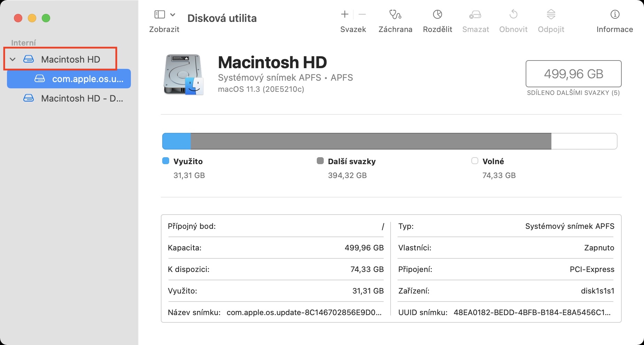The width and height of the screenshot is (644, 345).
Task: Select Macintosh HD in the sidebar
Action: click(x=70, y=59)
